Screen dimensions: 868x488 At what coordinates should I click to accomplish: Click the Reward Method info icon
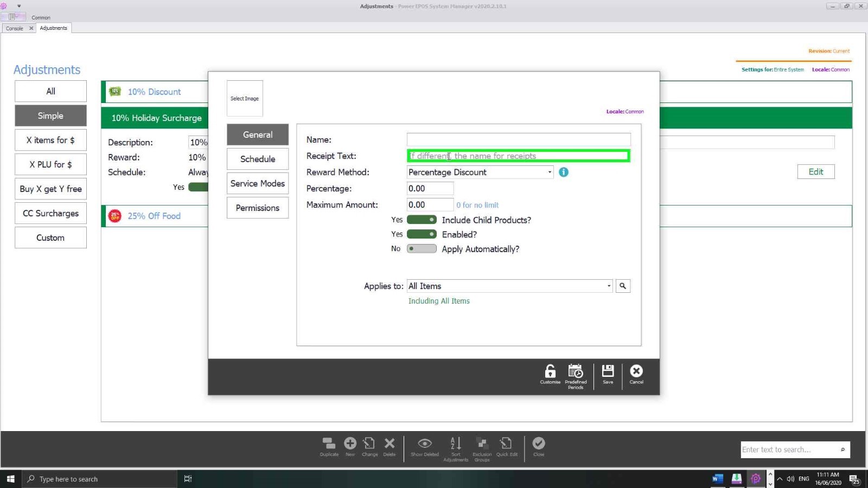564,172
